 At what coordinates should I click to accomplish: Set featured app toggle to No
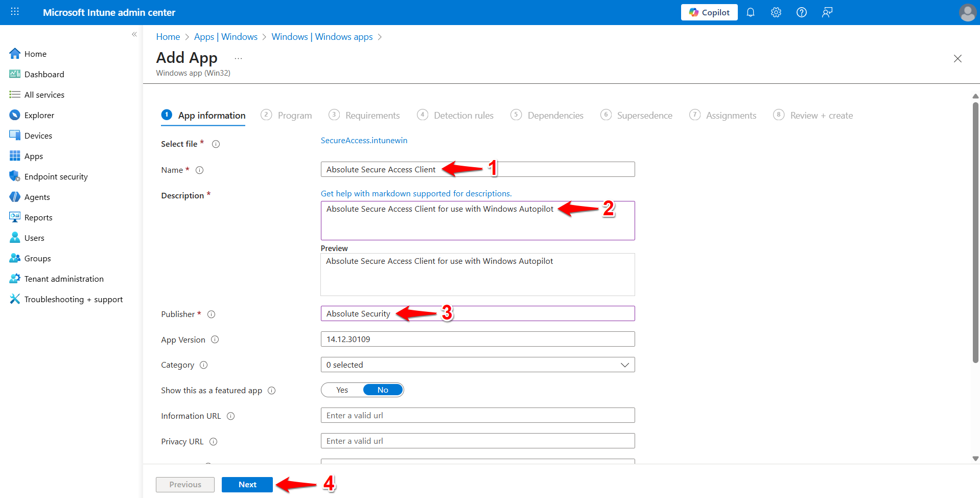[383, 390]
